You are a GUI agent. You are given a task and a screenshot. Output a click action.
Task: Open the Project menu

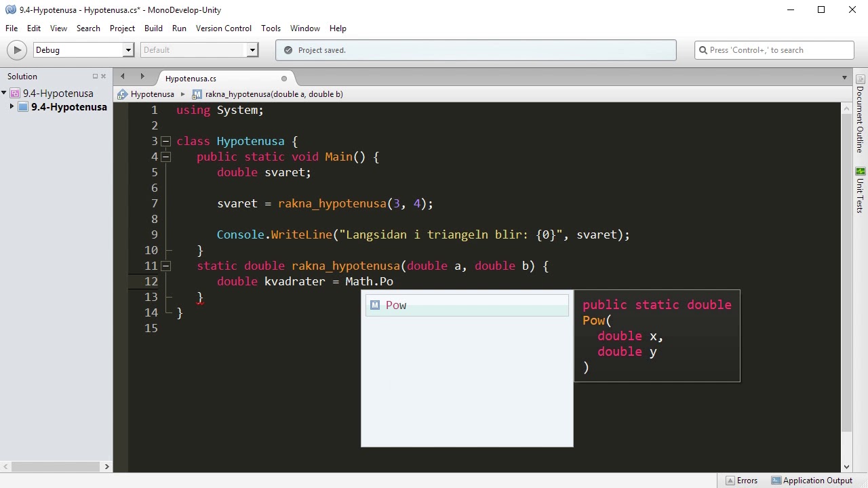point(122,28)
